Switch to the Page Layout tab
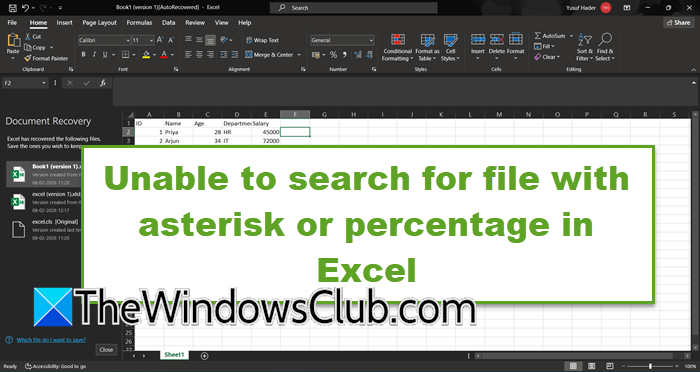Screen dimensions: 700x372 tap(99, 22)
